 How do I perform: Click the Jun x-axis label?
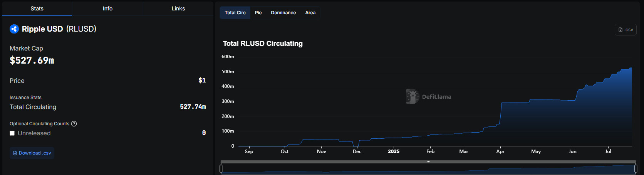coord(573,151)
